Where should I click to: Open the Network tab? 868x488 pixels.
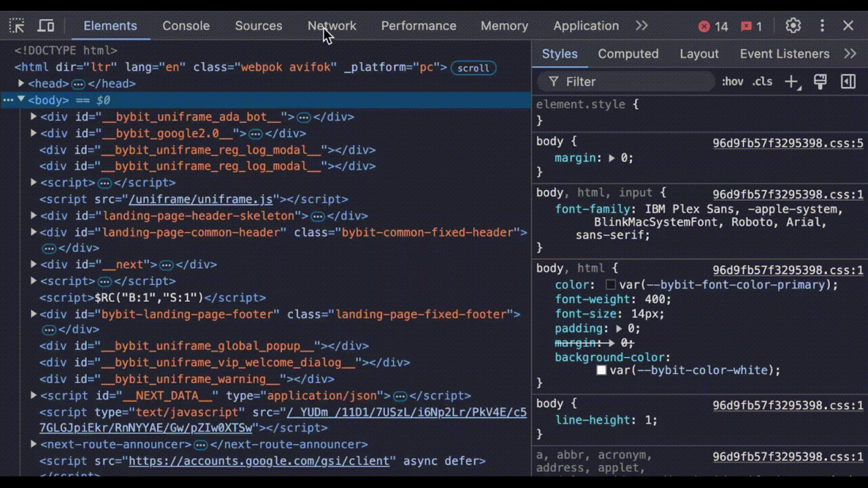(332, 25)
